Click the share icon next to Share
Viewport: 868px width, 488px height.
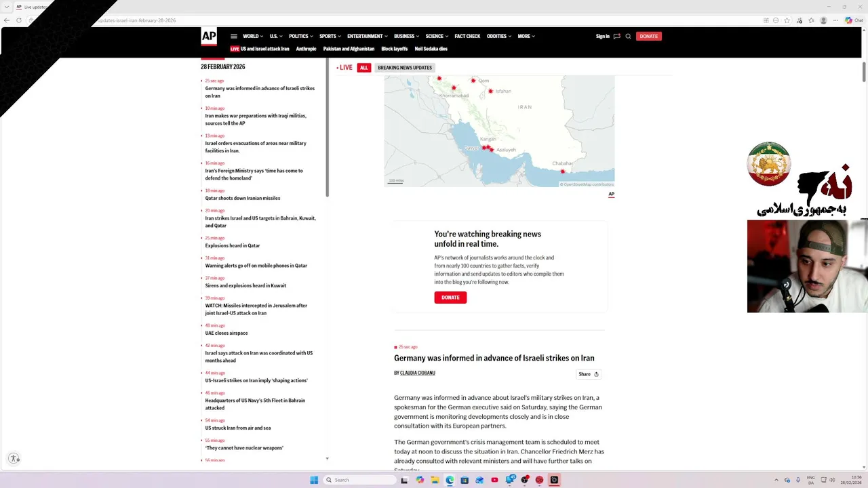[x=596, y=374]
